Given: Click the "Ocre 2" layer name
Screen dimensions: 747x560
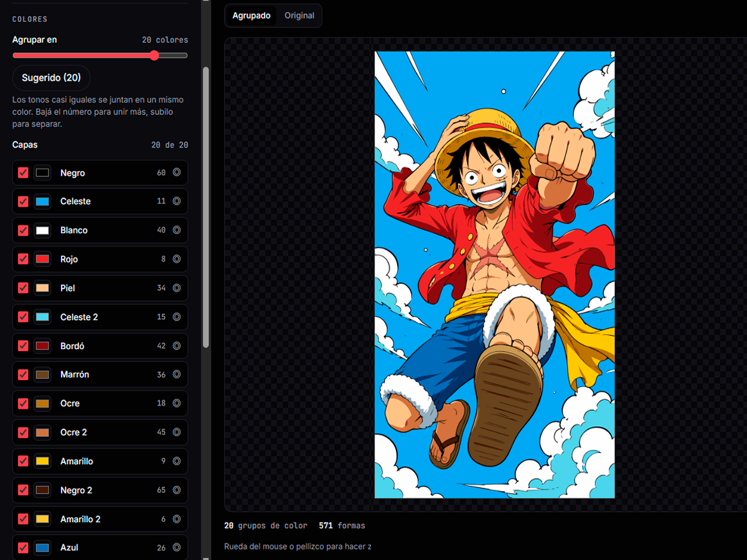Looking at the screenshot, I should click(73, 432).
